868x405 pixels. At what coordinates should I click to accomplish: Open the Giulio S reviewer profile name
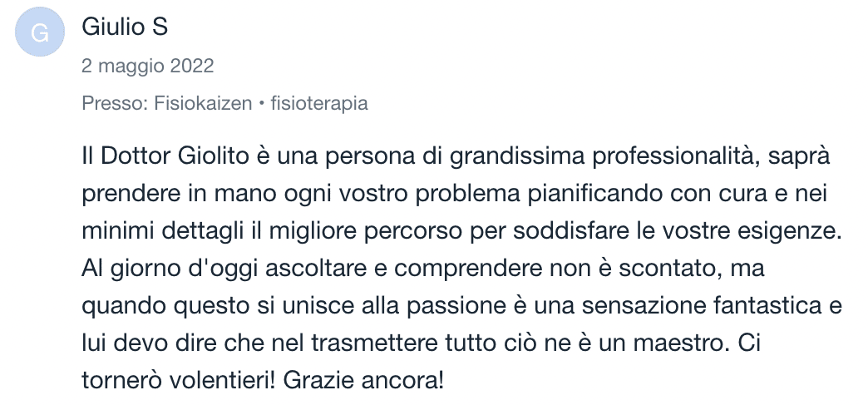(125, 27)
